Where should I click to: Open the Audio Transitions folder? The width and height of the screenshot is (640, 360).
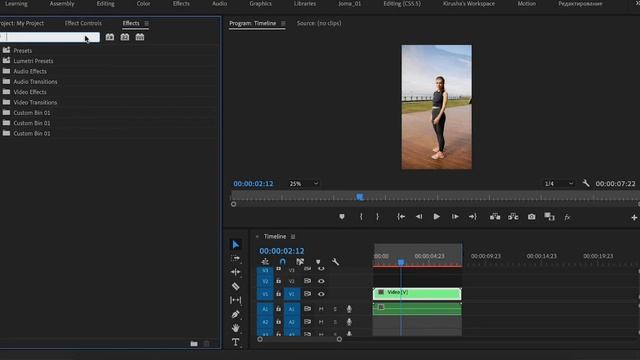coord(35,82)
